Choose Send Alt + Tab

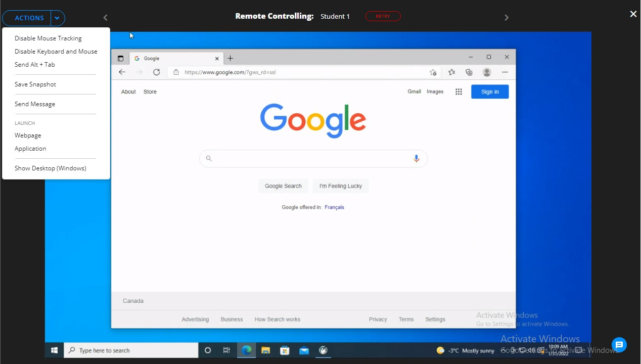35,65
